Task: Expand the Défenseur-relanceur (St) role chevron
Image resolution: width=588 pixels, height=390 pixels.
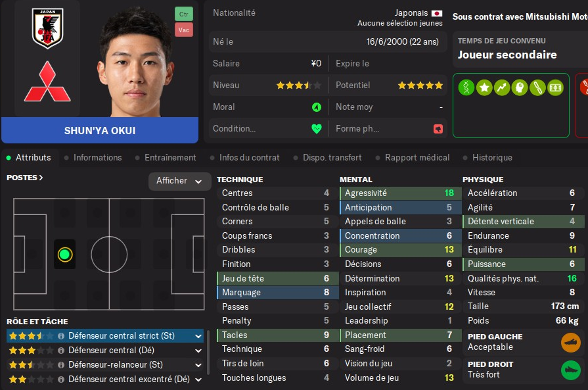Action: (x=198, y=365)
